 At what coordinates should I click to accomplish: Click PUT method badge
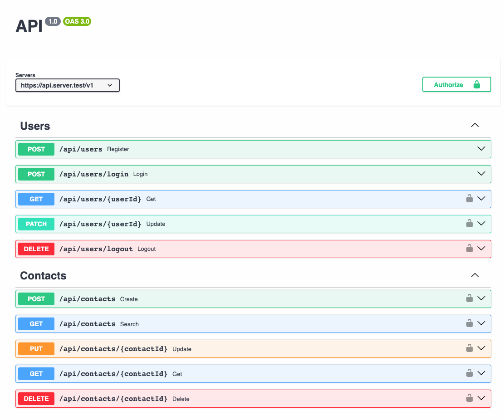[x=36, y=349]
